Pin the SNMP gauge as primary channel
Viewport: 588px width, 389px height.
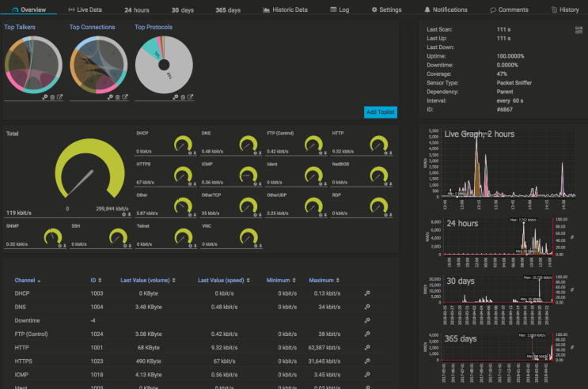click(65, 246)
